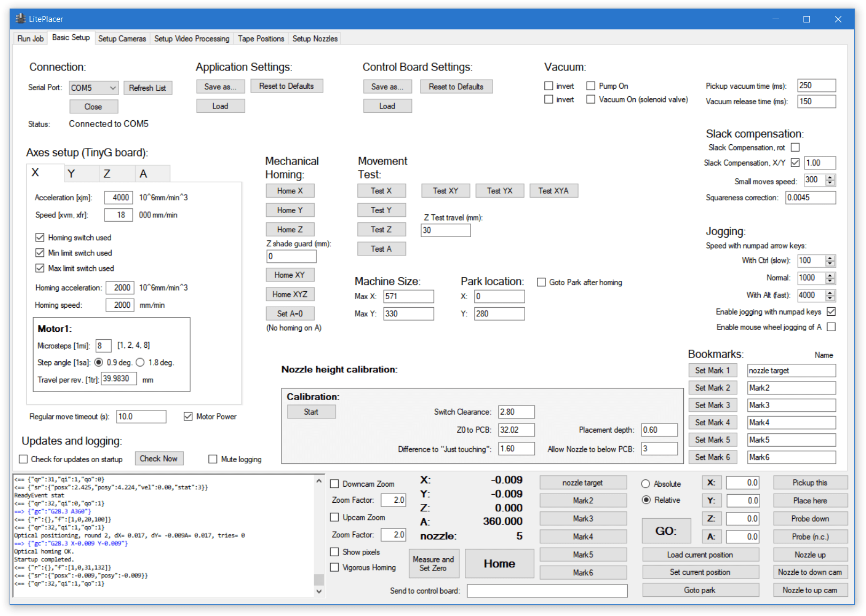Click the Regular move timeout field
Image resolution: width=866 pixels, height=616 pixels.
coord(141,417)
